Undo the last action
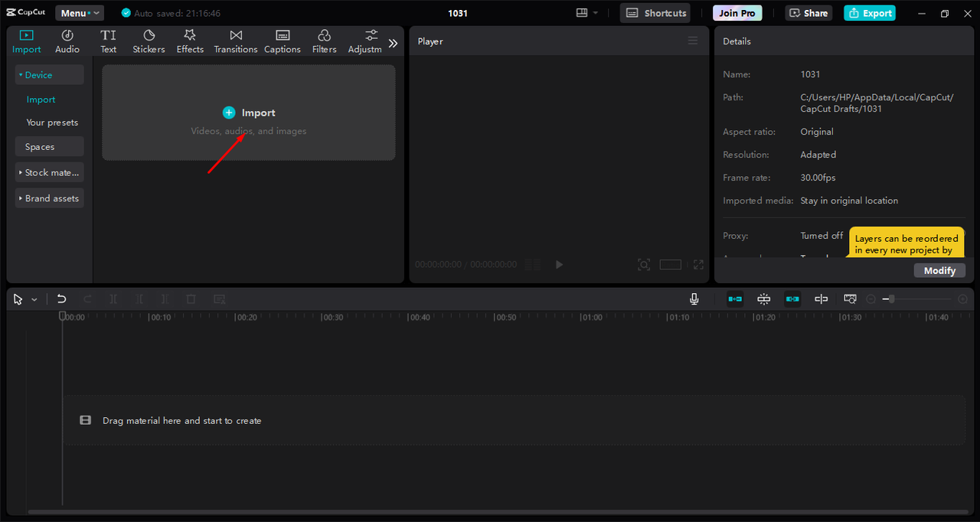 (x=62, y=299)
